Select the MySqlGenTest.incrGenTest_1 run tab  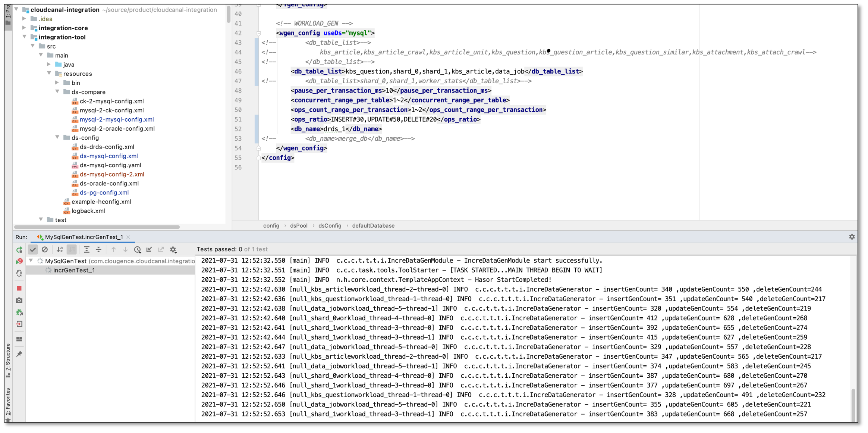click(x=84, y=237)
